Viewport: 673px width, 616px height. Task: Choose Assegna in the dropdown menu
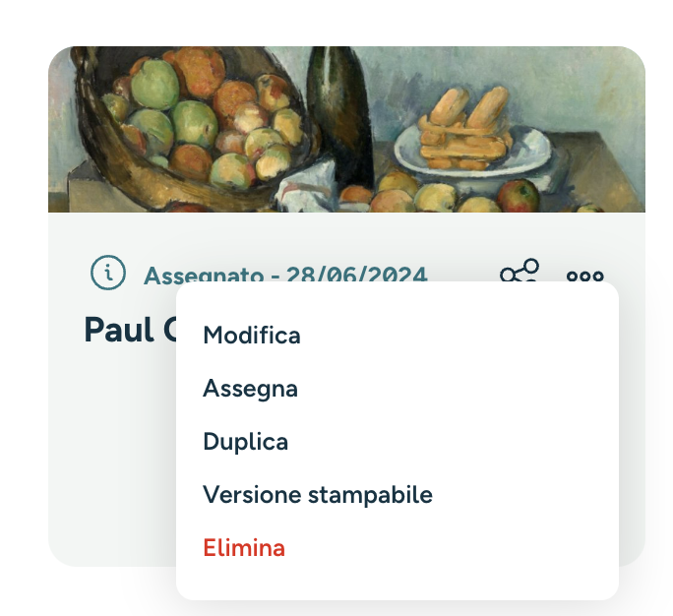[250, 389]
